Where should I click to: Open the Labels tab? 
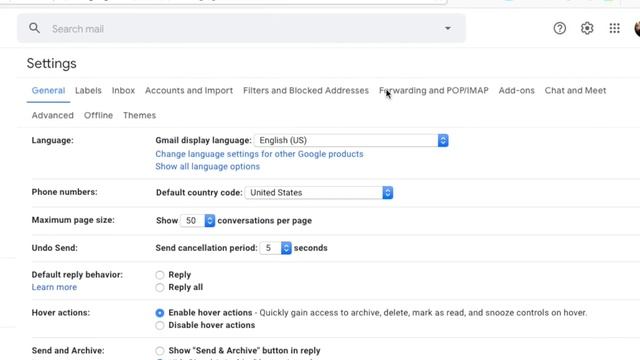[88, 91]
